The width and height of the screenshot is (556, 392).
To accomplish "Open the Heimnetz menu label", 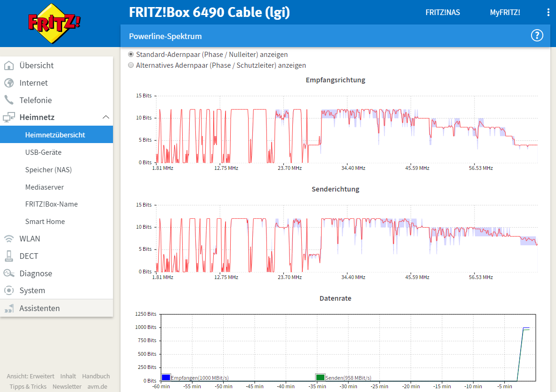I will click(x=37, y=117).
